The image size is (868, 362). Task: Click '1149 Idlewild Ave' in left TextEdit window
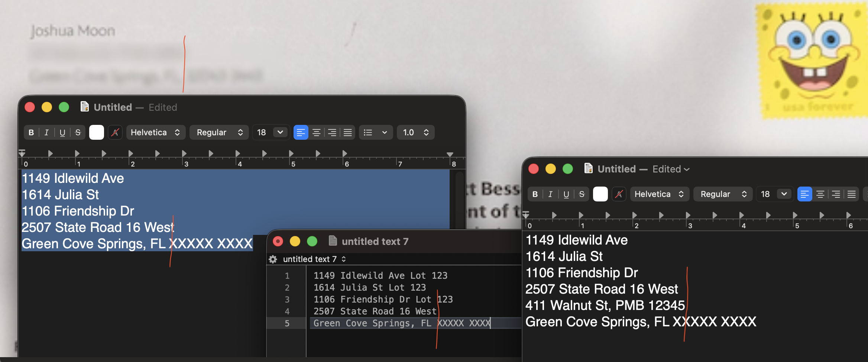73,178
